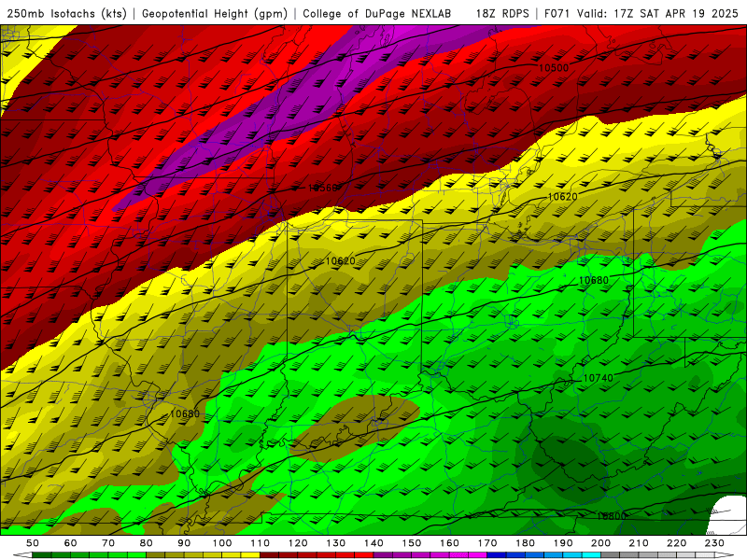Viewport: 747px width, 560px height.
Task: Click the 10800 height contour label
Action: pos(611,516)
